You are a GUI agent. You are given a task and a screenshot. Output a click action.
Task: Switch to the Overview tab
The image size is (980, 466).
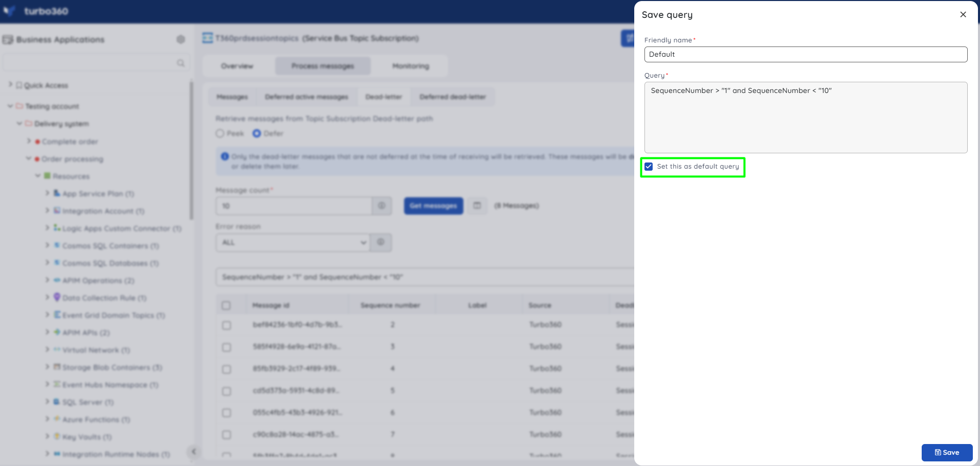[237, 66]
